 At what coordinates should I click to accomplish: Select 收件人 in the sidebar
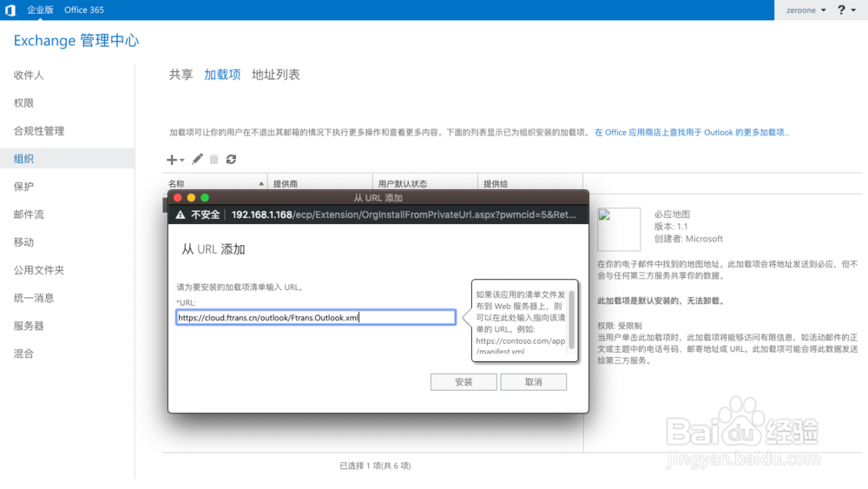pyautogui.click(x=29, y=76)
